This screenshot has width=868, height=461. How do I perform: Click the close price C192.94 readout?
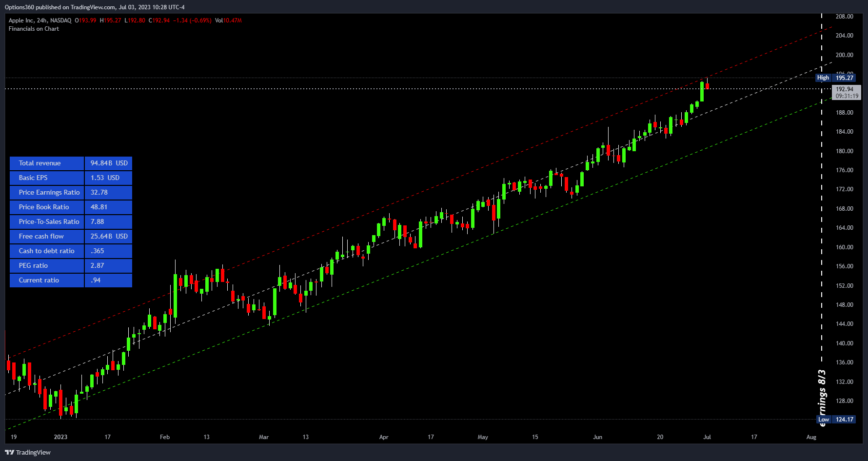click(159, 20)
